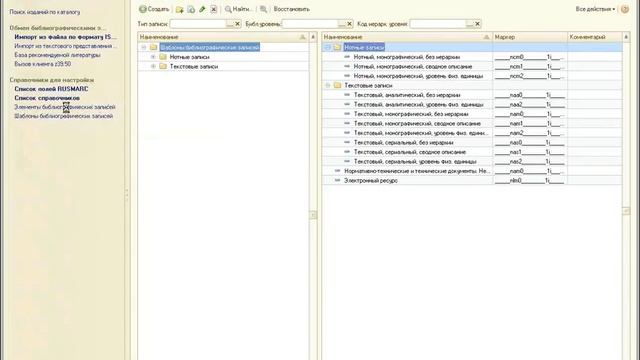Click marker cell of Электронный ресурс row
Image resolution: width=640 pixels, height=360 pixels.
(530, 180)
